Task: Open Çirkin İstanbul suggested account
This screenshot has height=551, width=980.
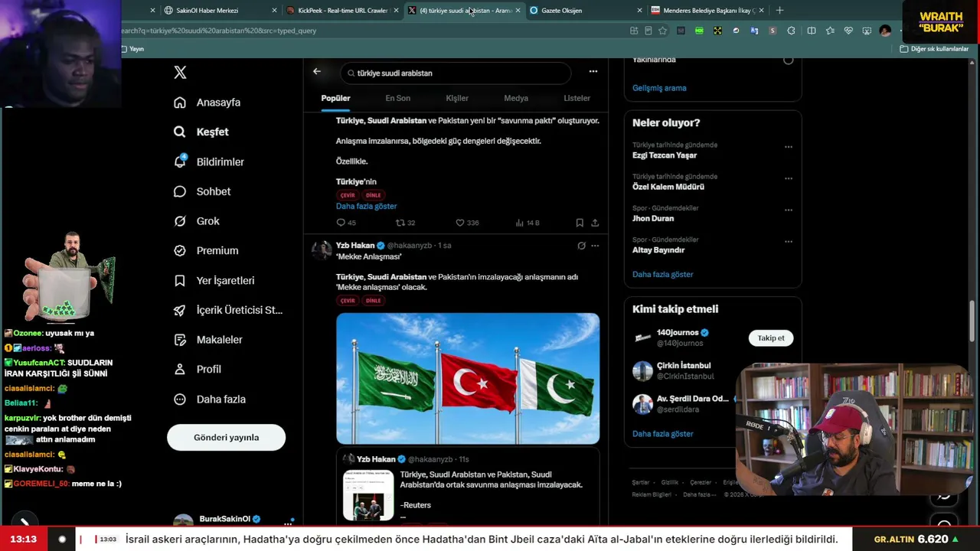Action: [x=684, y=366]
